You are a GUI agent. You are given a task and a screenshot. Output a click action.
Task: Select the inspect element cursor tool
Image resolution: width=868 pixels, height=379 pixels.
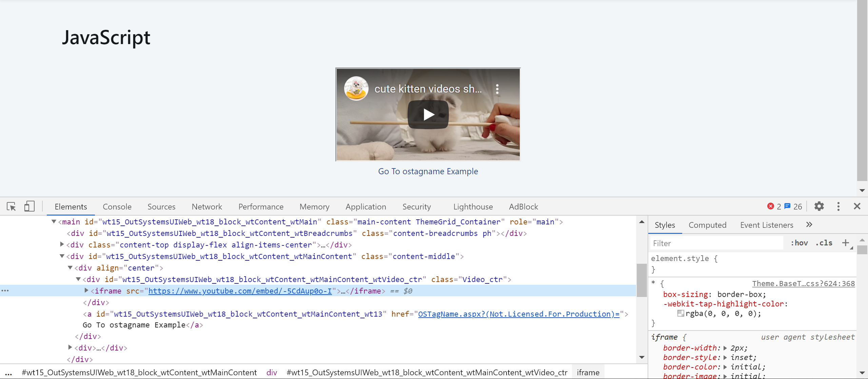tap(11, 206)
